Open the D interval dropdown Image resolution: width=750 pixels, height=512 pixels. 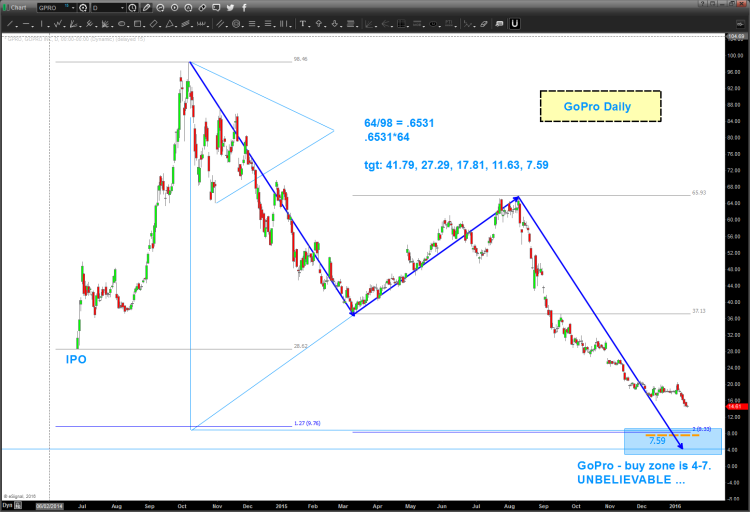[122, 8]
